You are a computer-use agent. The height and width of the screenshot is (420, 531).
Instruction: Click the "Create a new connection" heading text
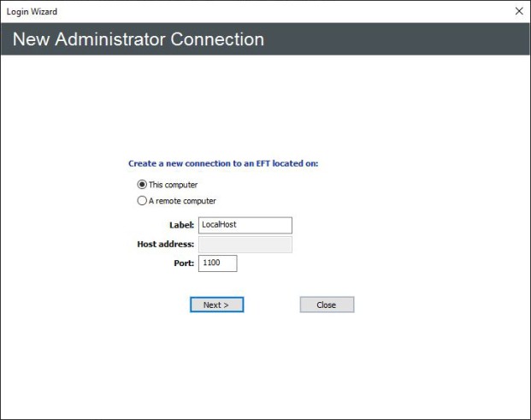[223, 163]
